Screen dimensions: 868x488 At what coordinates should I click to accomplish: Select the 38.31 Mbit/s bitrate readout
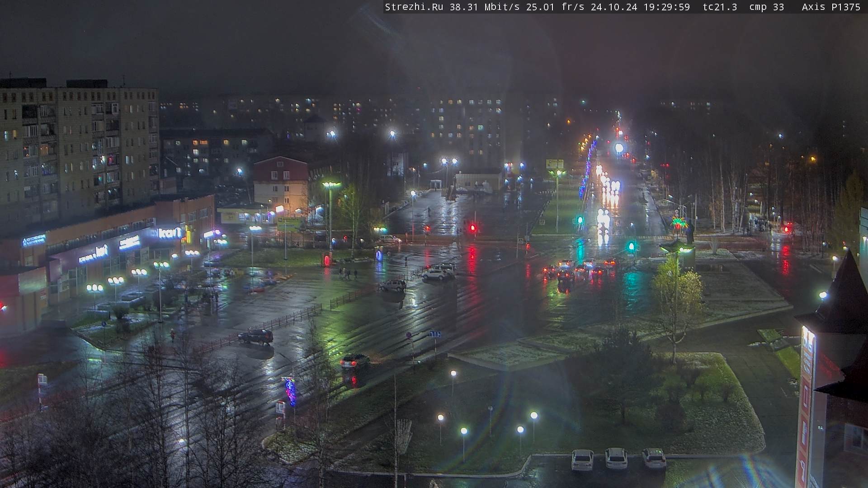pyautogui.click(x=485, y=7)
